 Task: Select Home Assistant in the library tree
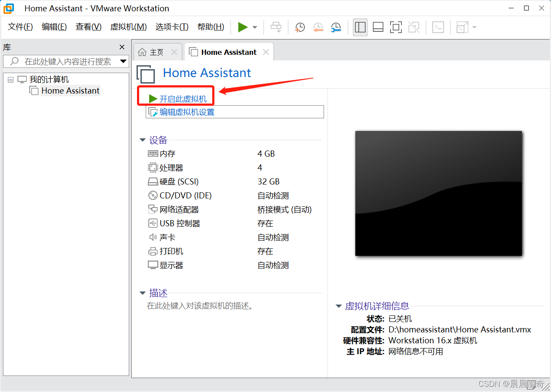pos(70,90)
